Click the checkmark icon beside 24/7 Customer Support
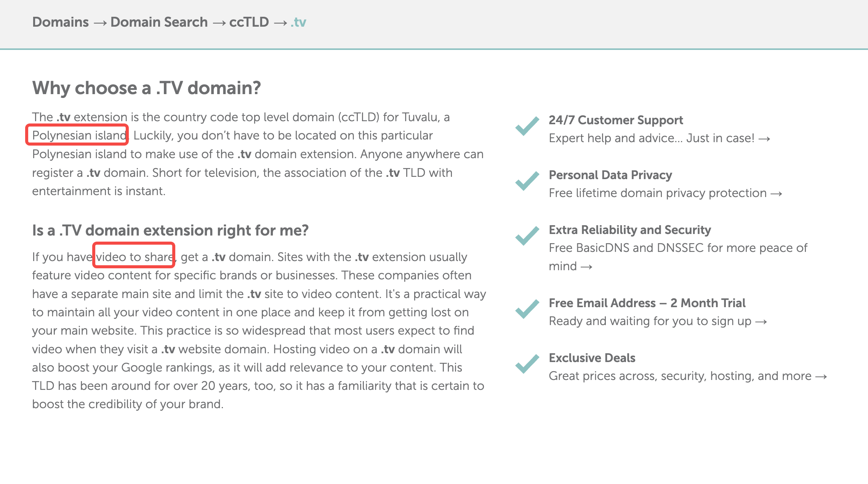The image size is (868, 484). click(x=527, y=126)
